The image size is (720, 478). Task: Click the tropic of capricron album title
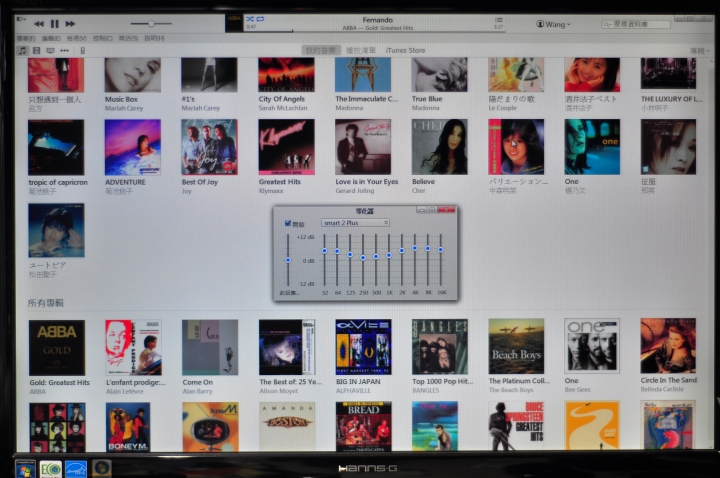pyautogui.click(x=58, y=182)
